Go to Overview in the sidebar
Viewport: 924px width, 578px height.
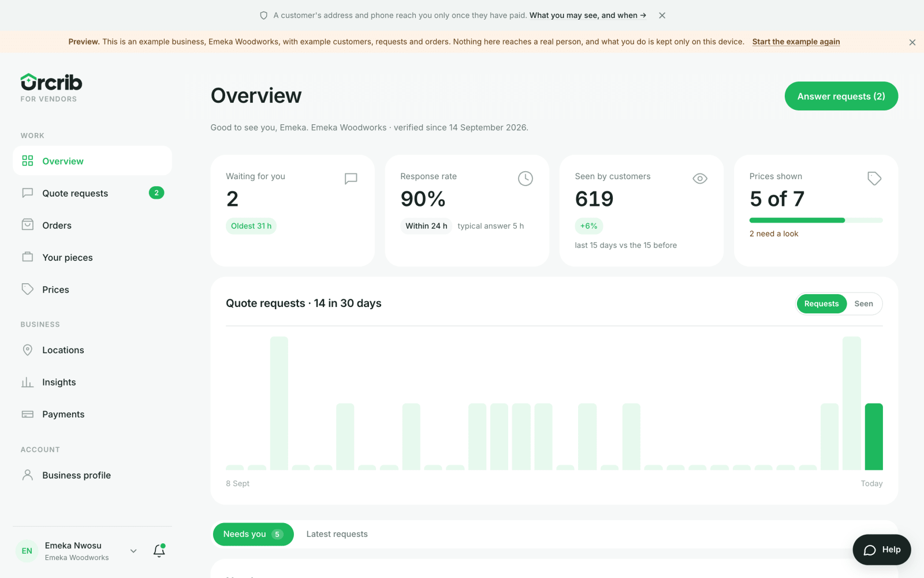(92, 161)
